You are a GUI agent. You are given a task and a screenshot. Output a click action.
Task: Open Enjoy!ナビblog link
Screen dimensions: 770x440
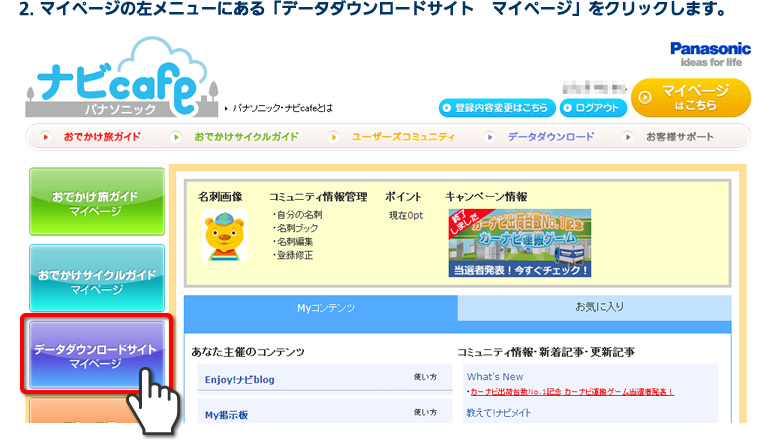coord(240,380)
